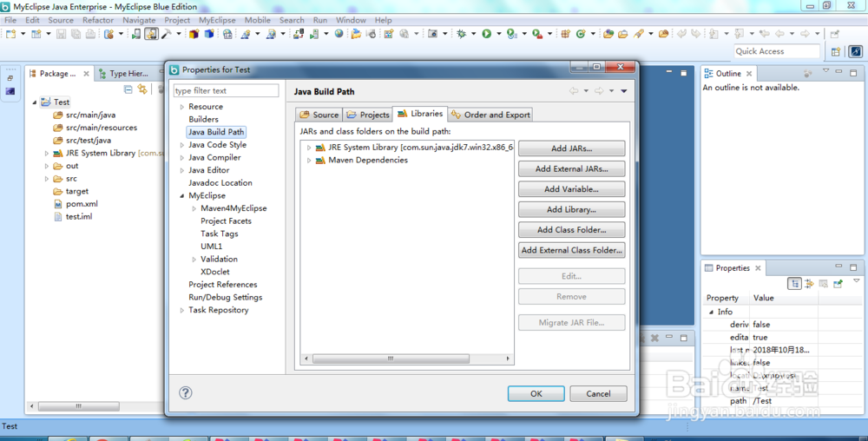Screen dimensions: 868x441
Task: Click Pin to selection icon in Properties view
Action: tap(838, 283)
